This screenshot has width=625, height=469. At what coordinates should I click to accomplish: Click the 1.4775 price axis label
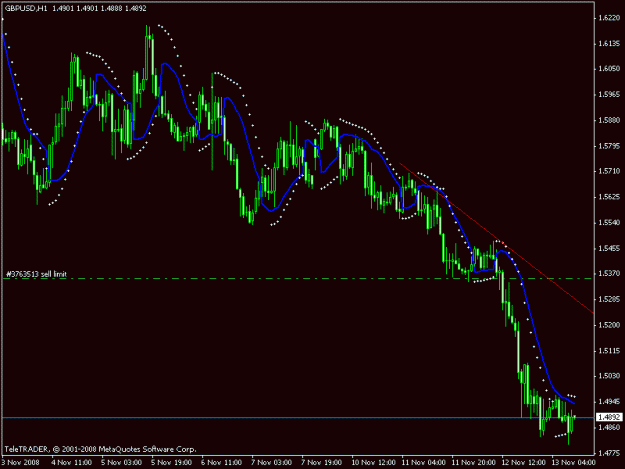[x=609, y=453]
